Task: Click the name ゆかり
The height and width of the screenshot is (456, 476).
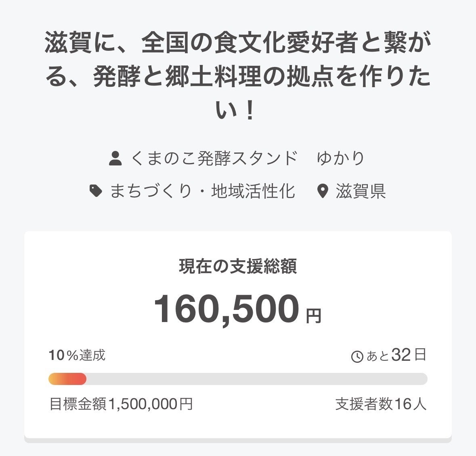Action: [x=341, y=158]
